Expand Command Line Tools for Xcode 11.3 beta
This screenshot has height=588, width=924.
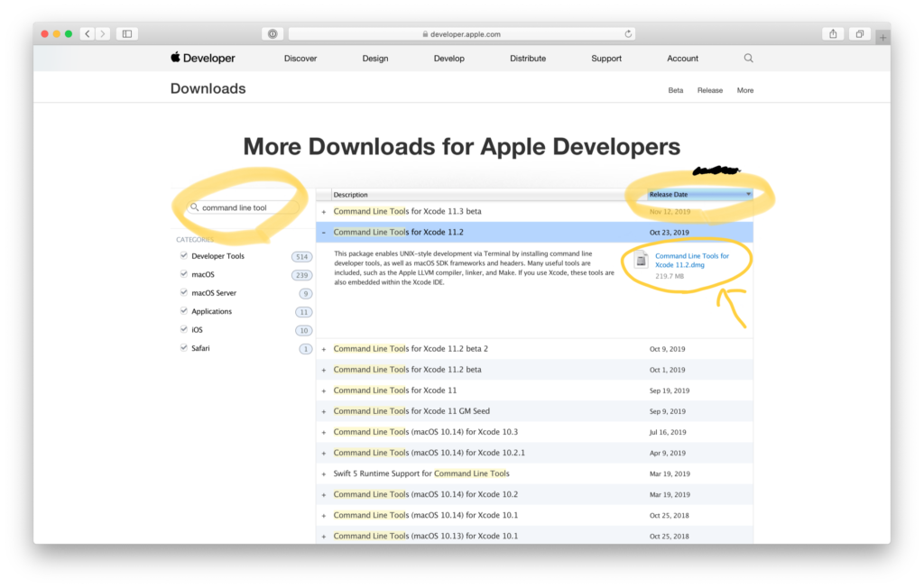324,212
